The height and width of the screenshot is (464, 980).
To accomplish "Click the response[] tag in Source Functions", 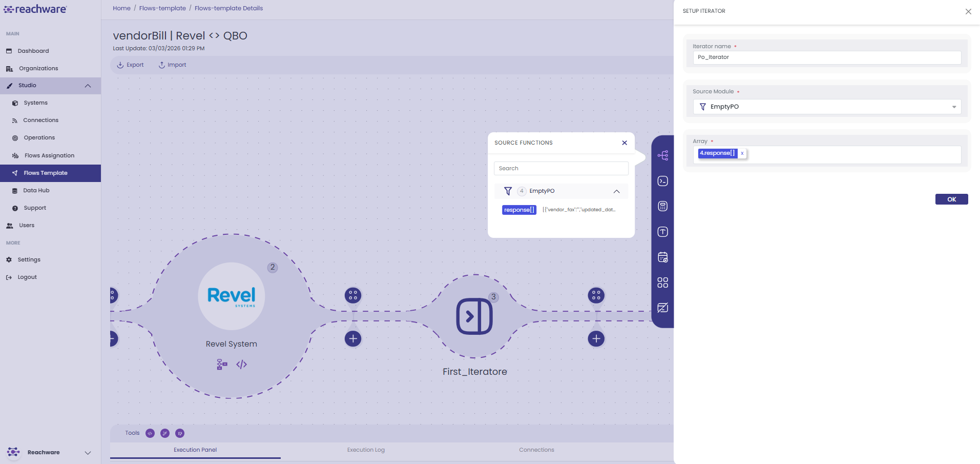I will pyautogui.click(x=519, y=210).
